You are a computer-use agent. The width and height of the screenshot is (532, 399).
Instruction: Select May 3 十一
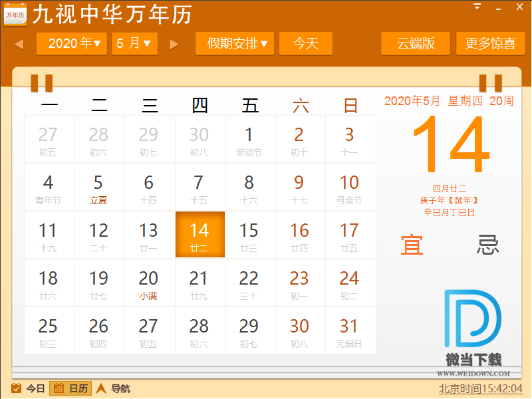click(350, 140)
